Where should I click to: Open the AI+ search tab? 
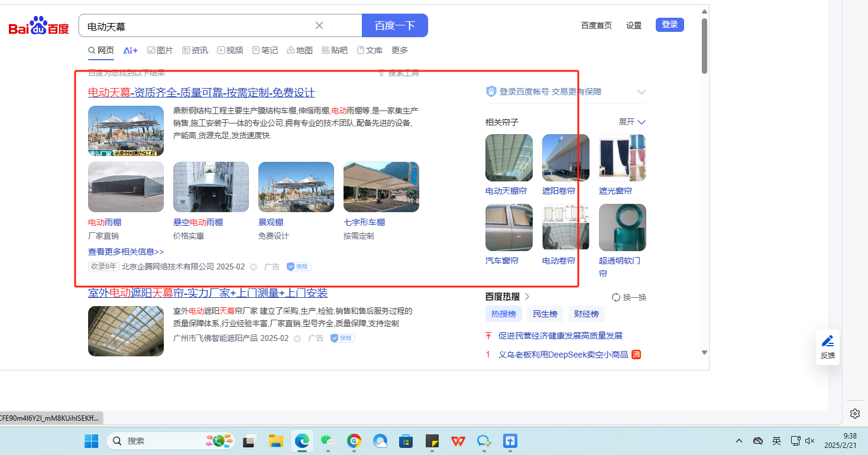tap(130, 50)
